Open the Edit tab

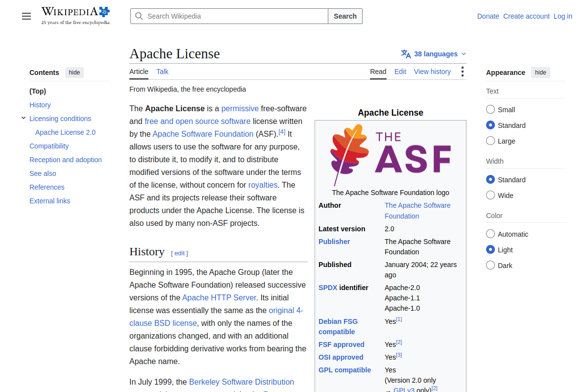[x=400, y=72]
